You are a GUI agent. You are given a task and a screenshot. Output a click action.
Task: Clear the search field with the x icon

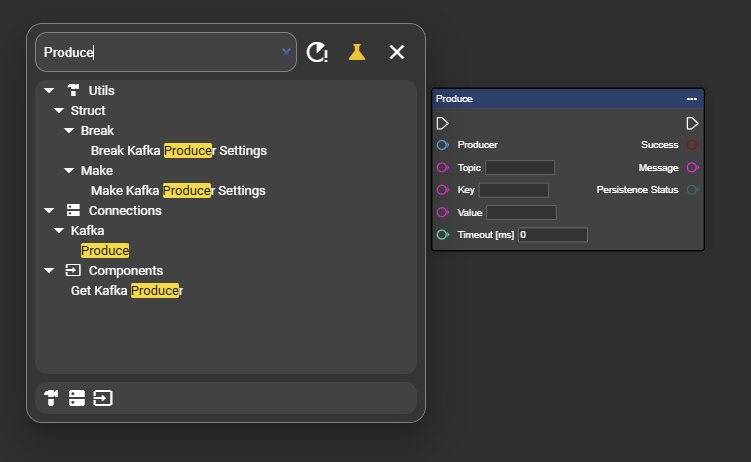(286, 52)
